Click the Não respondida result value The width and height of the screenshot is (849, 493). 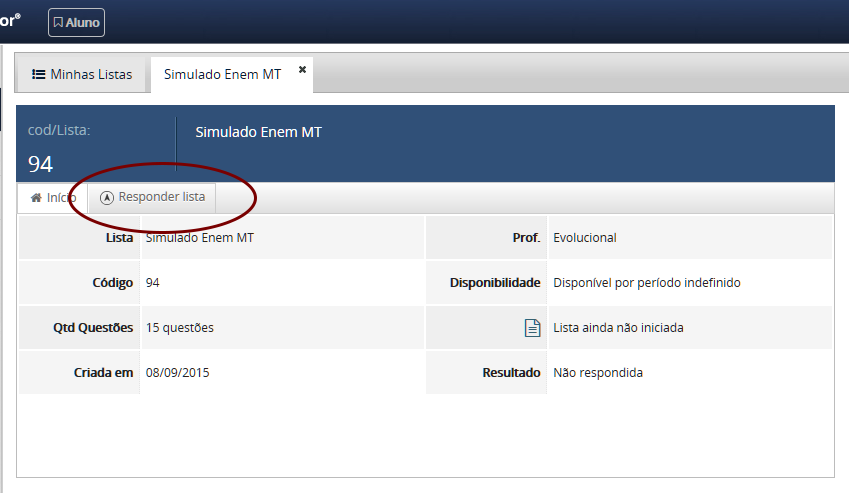pos(597,373)
